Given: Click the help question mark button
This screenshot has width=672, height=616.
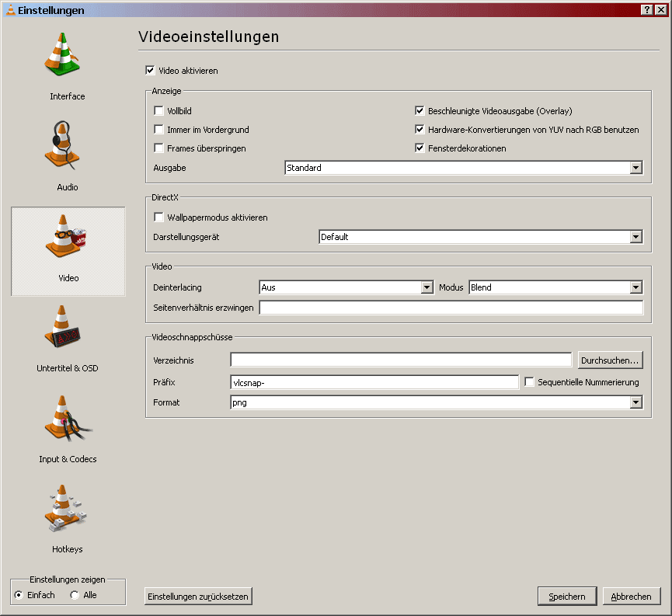Looking at the screenshot, I should tap(647, 10).
